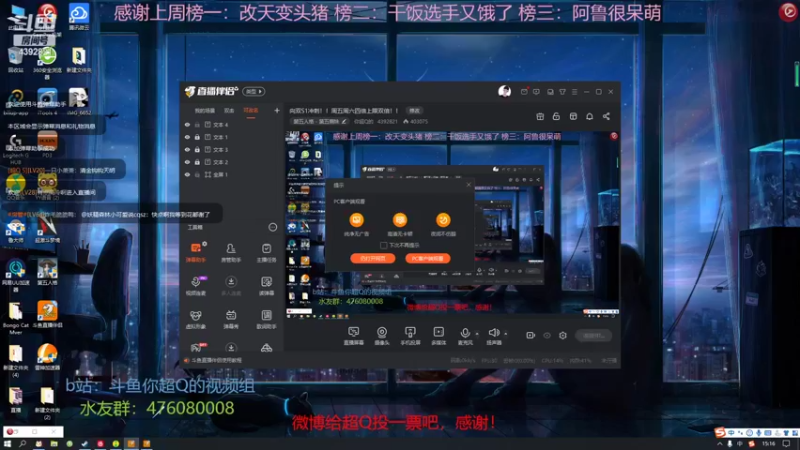Click the PC客户端 orange button in dialog

tap(428, 259)
